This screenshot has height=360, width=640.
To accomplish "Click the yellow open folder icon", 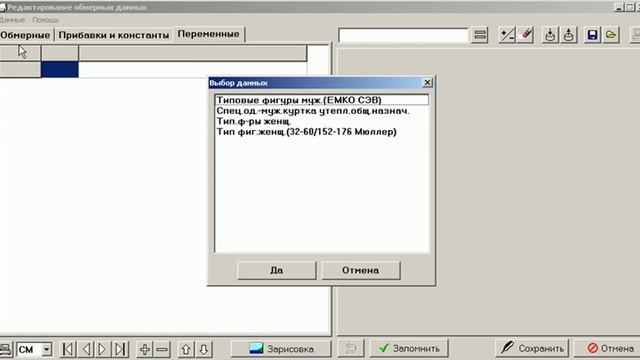I will [611, 35].
